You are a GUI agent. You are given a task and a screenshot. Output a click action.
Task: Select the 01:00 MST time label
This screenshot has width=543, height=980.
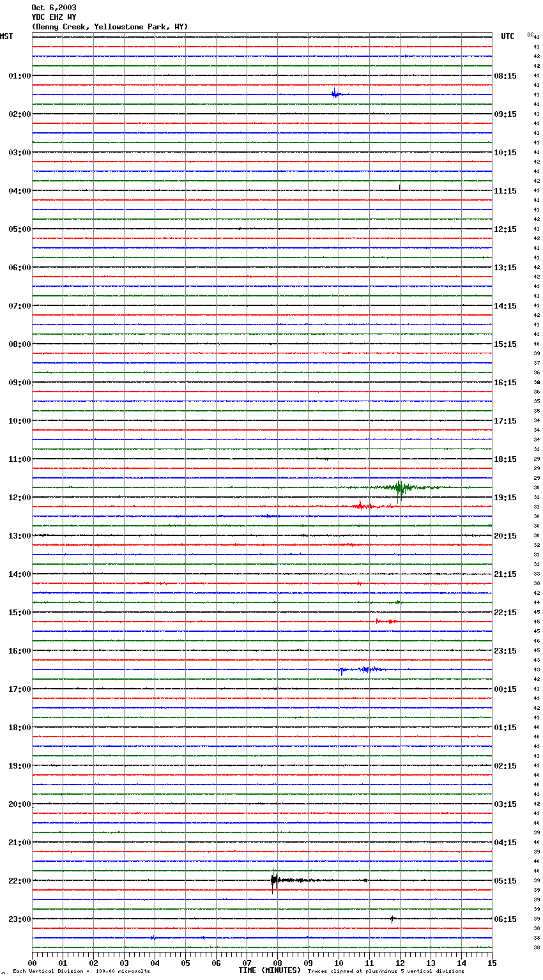click(19, 76)
